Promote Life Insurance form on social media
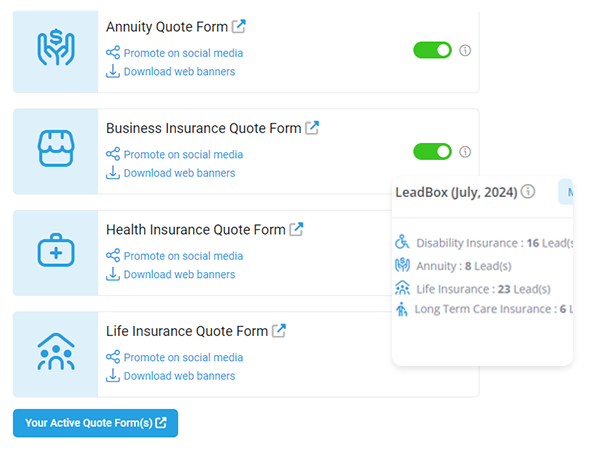596x454 pixels. tap(183, 357)
